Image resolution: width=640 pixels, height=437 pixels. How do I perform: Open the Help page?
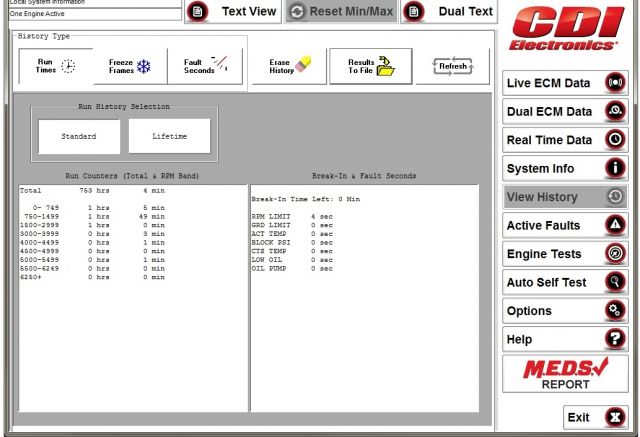pos(565,339)
